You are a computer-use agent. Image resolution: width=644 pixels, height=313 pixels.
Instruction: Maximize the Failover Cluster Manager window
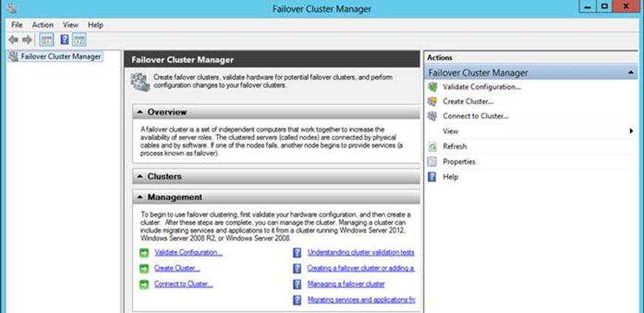click(x=605, y=6)
